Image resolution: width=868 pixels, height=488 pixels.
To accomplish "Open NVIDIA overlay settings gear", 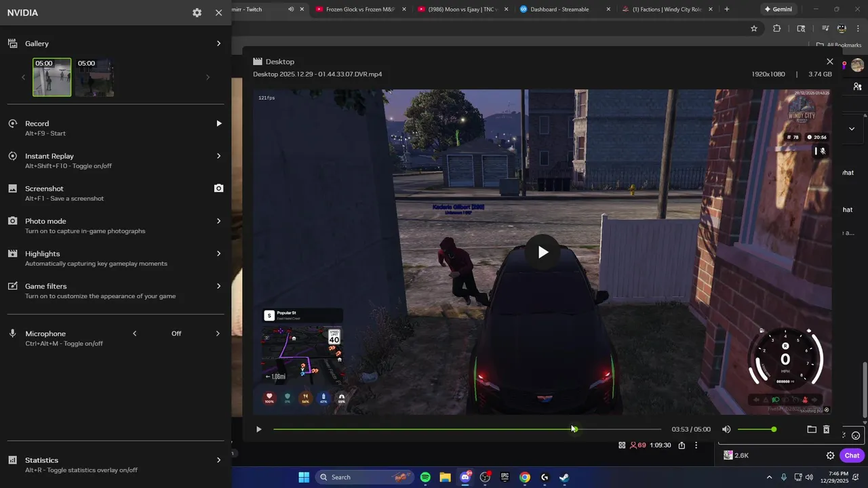I will 197,13.
